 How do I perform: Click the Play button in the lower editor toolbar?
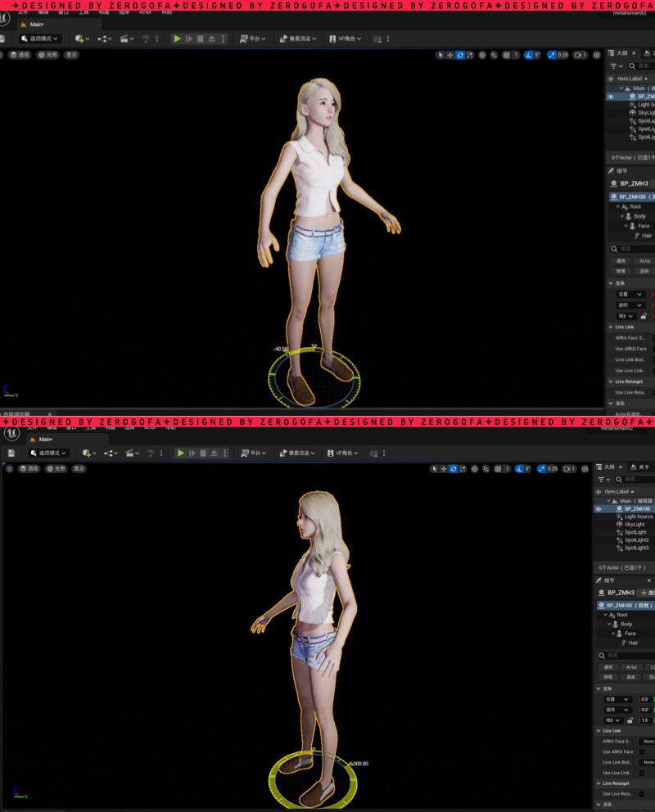click(181, 453)
